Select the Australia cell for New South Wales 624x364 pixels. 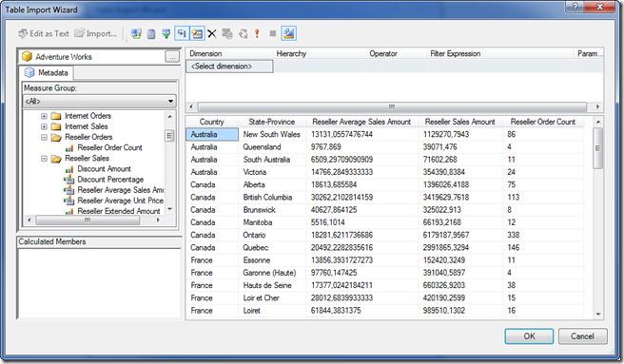[x=212, y=134]
